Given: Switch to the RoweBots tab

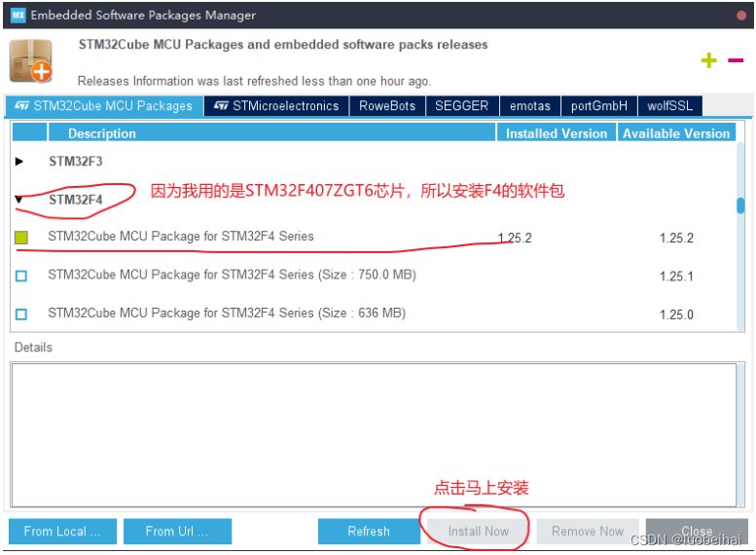Looking at the screenshot, I should [387, 106].
